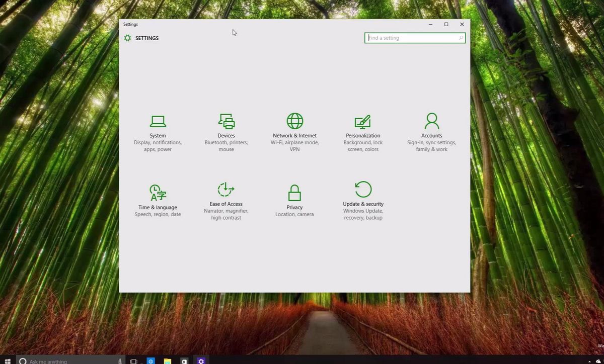
Task: Click the Settings icon in the taskbar
Action: click(x=201, y=360)
